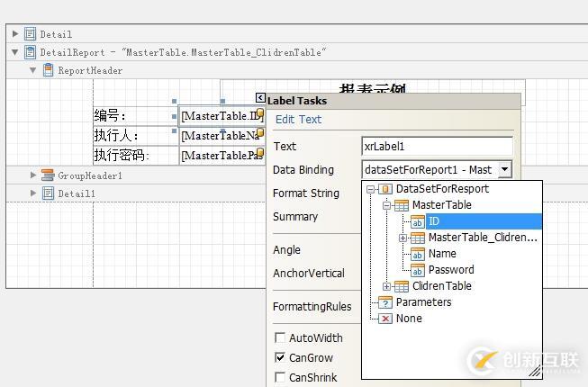The width and height of the screenshot is (588, 387).
Task: Click the GroupHeader1 band icon
Action: click(x=48, y=175)
